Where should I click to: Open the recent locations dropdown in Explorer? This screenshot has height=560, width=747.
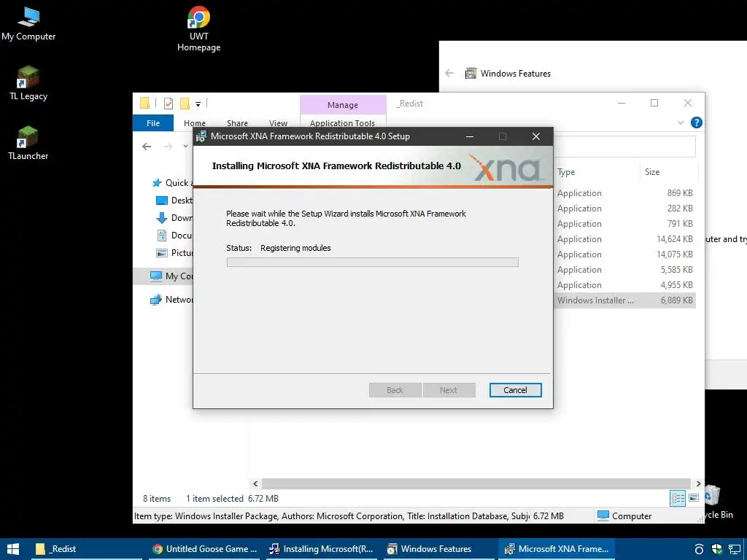[x=186, y=146]
